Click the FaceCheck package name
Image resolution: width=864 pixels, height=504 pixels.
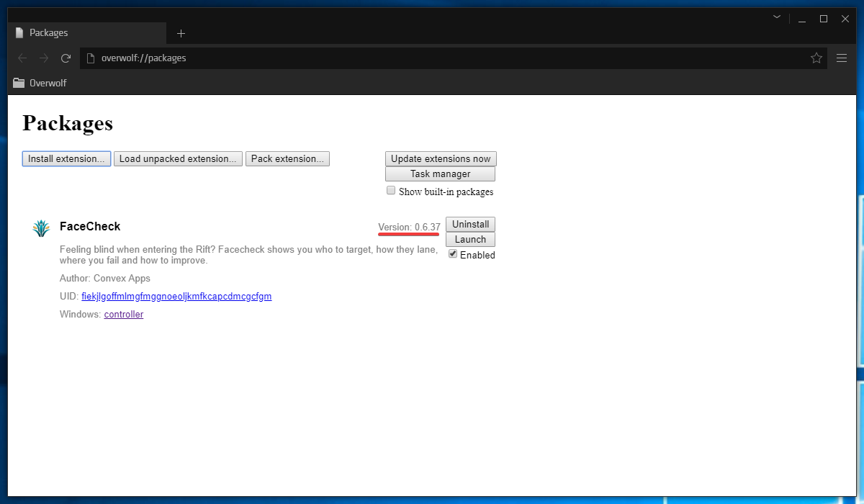tap(90, 226)
